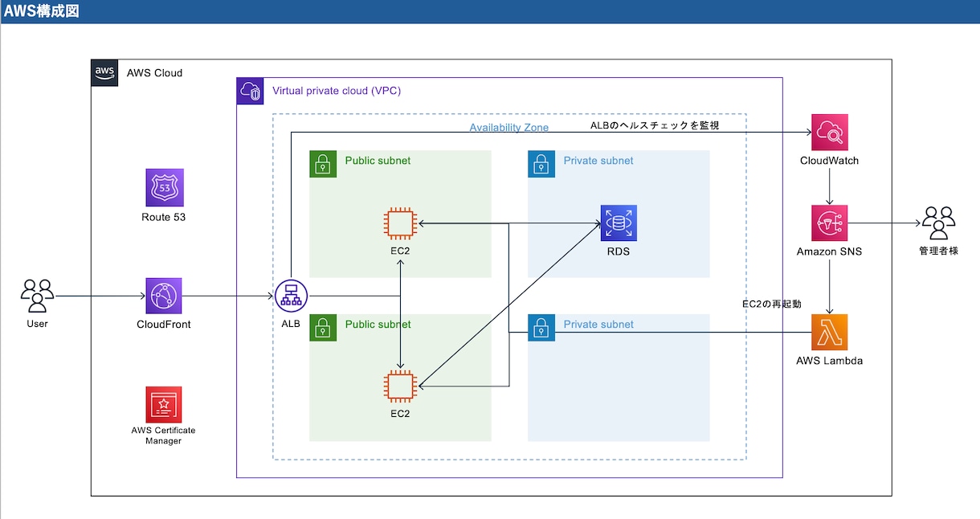Click the green lock icon of the lower Public subnet
This screenshot has width=980, height=519.
coord(322,327)
